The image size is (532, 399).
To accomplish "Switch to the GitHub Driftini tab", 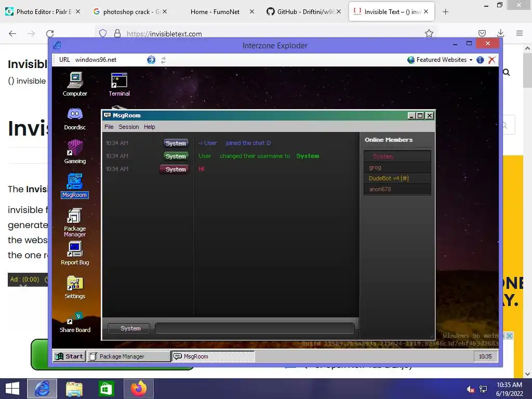I will point(303,12).
